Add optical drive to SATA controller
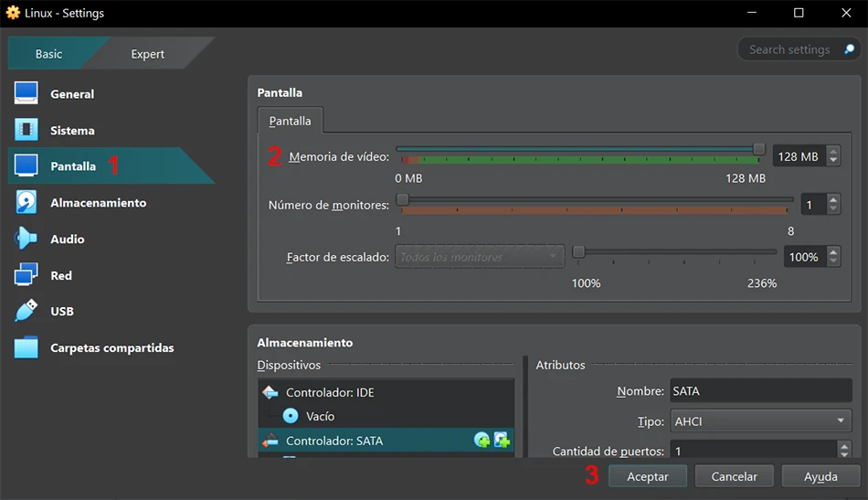Screen dimensions: 868x500 pos(482,441)
